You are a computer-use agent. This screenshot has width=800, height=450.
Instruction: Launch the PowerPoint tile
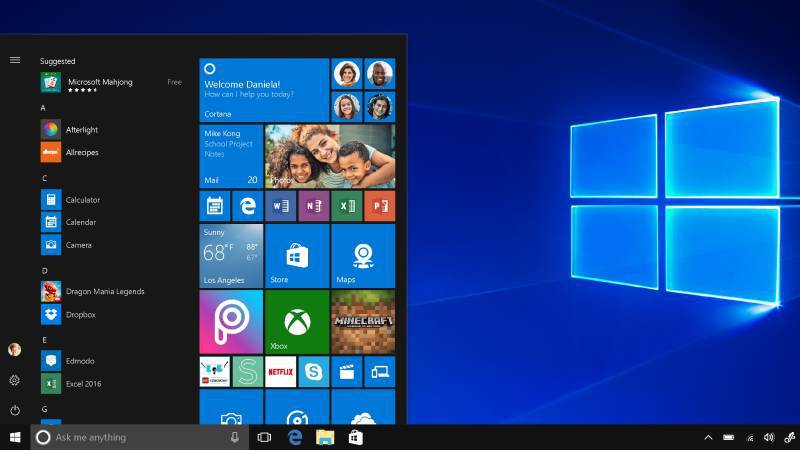[x=380, y=206]
